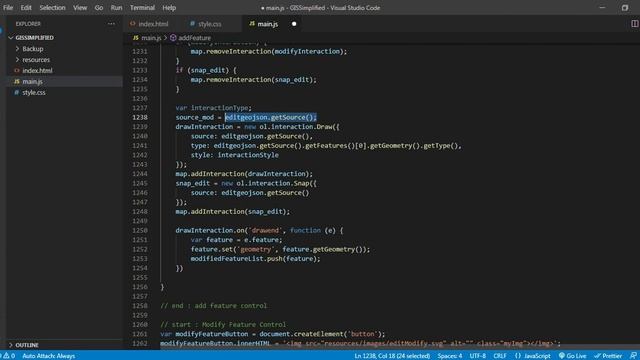Click Auto Attach: Always in status bar
640x360 pixels.
pos(49,356)
